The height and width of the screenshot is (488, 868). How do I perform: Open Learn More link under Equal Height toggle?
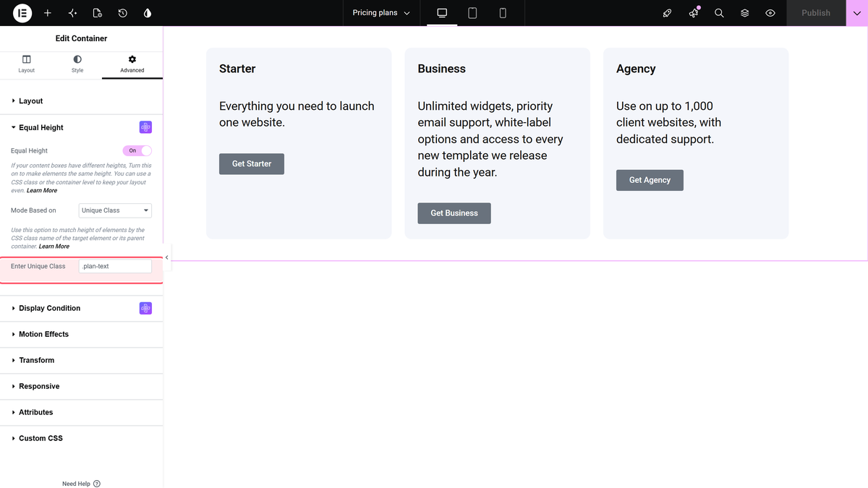click(42, 191)
